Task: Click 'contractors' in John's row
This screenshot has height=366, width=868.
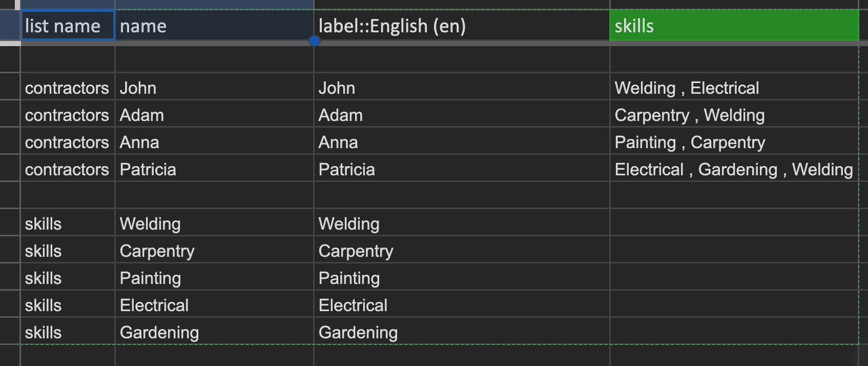Action: pyautogui.click(x=67, y=88)
